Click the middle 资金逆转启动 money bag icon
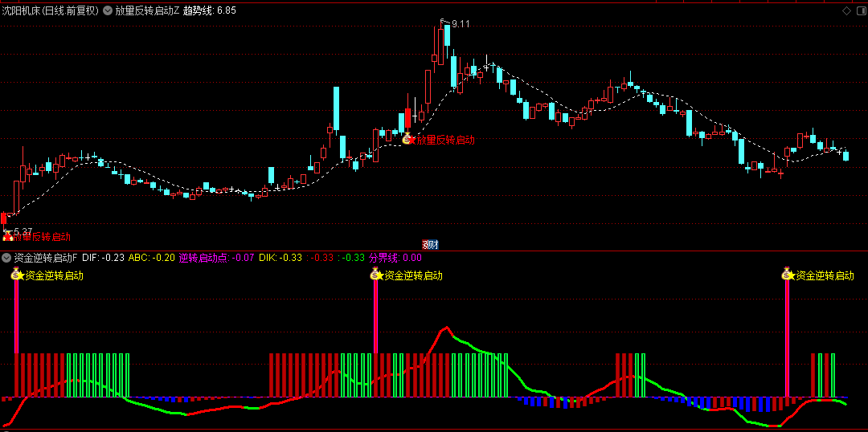This screenshot has width=868, height=432. point(375,274)
